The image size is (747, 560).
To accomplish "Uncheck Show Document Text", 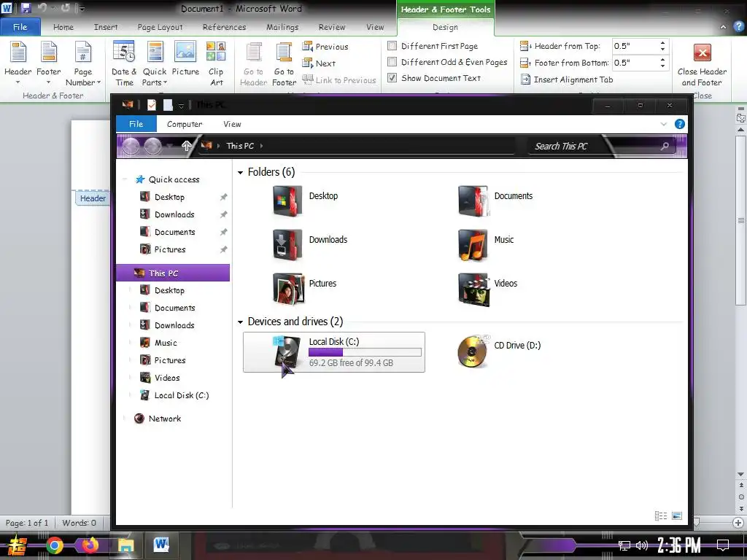I will (392, 77).
